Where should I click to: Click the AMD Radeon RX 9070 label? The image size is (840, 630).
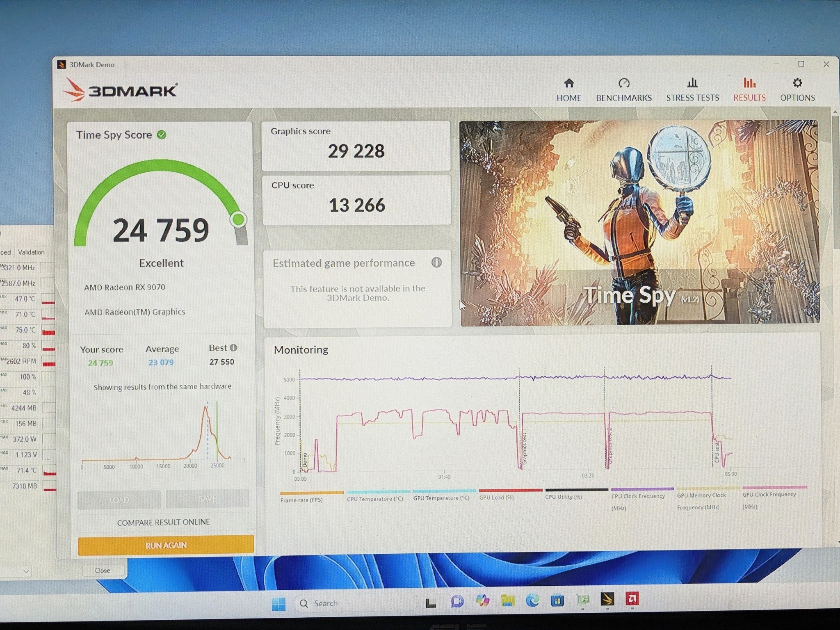coord(125,287)
